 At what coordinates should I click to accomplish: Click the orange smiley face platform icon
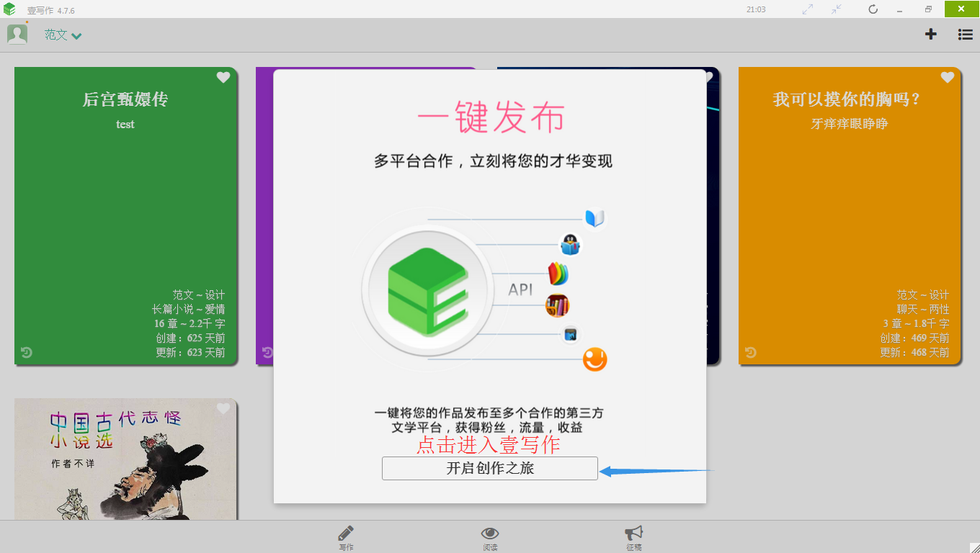click(595, 359)
